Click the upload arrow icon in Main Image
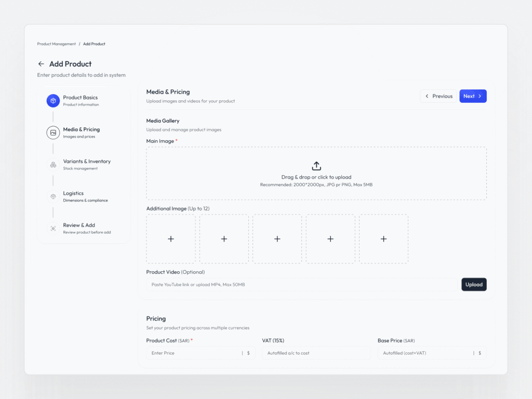This screenshot has height=399, width=532. click(316, 166)
